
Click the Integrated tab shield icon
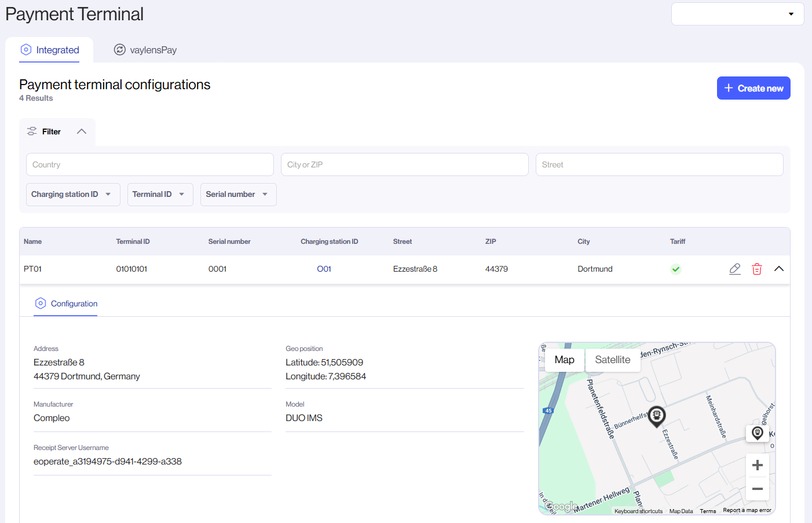tap(25, 50)
